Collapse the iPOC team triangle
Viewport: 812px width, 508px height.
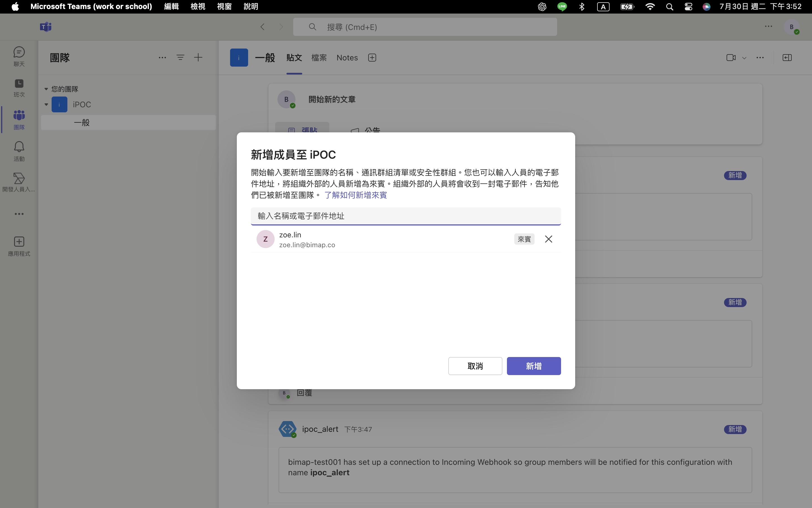[x=46, y=104]
